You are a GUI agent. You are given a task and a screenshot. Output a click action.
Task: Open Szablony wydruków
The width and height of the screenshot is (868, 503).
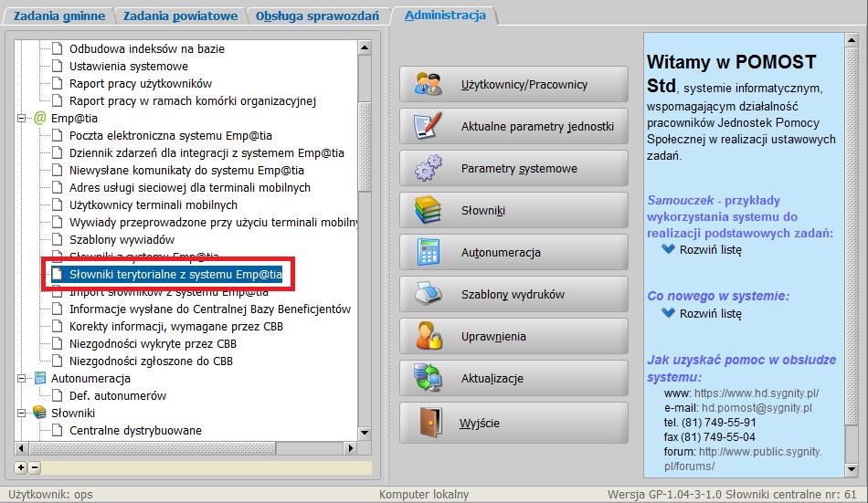coord(513,294)
